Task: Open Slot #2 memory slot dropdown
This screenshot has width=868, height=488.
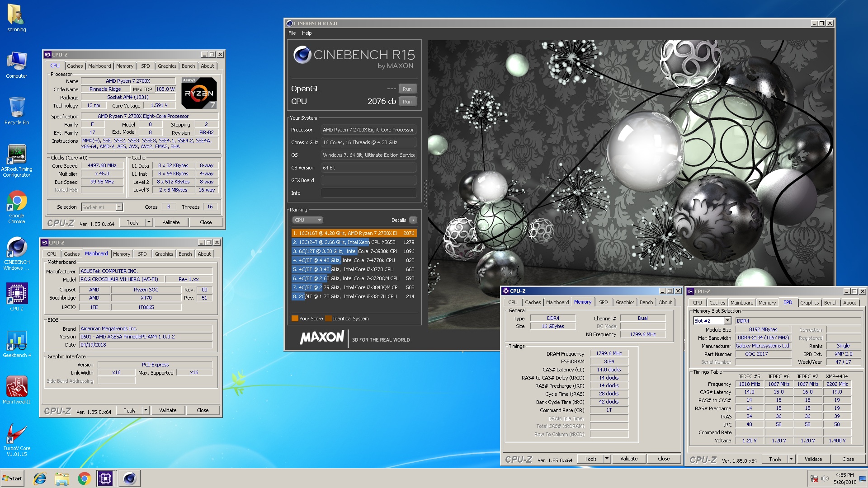Action: coord(712,321)
